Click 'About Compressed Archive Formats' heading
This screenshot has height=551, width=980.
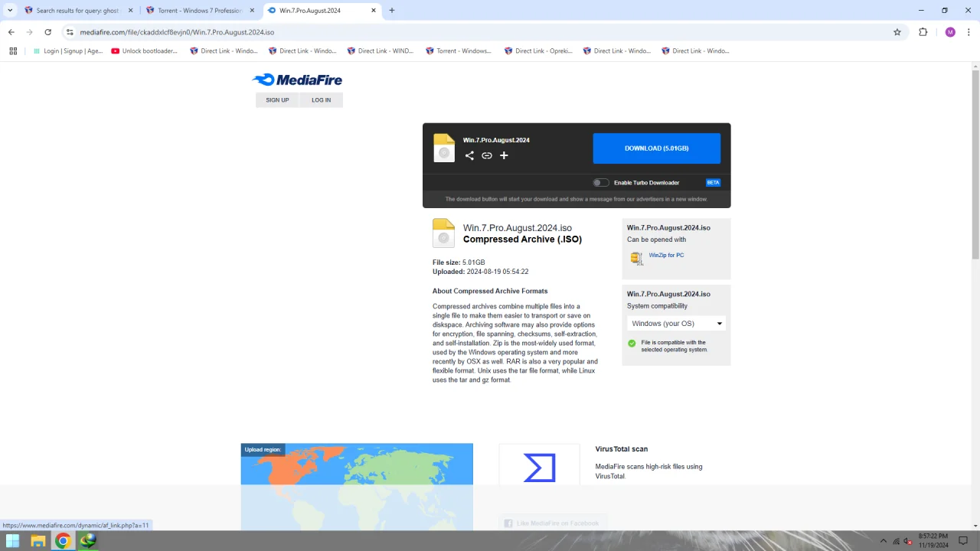click(490, 291)
